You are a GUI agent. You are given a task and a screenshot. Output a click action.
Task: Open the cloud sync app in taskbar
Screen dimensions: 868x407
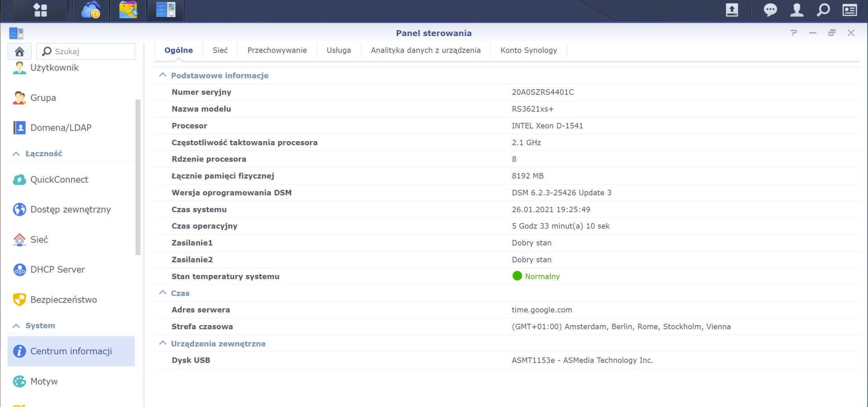click(x=91, y=10)
